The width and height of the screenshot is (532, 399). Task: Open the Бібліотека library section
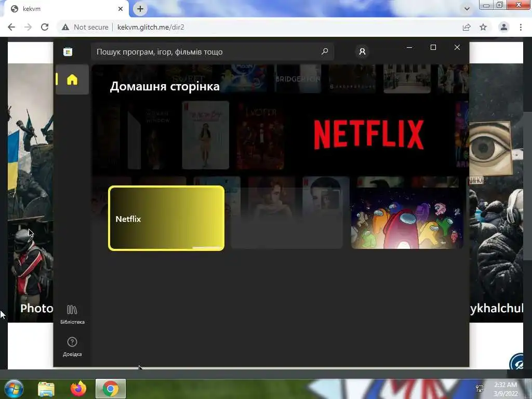(72, 314)
